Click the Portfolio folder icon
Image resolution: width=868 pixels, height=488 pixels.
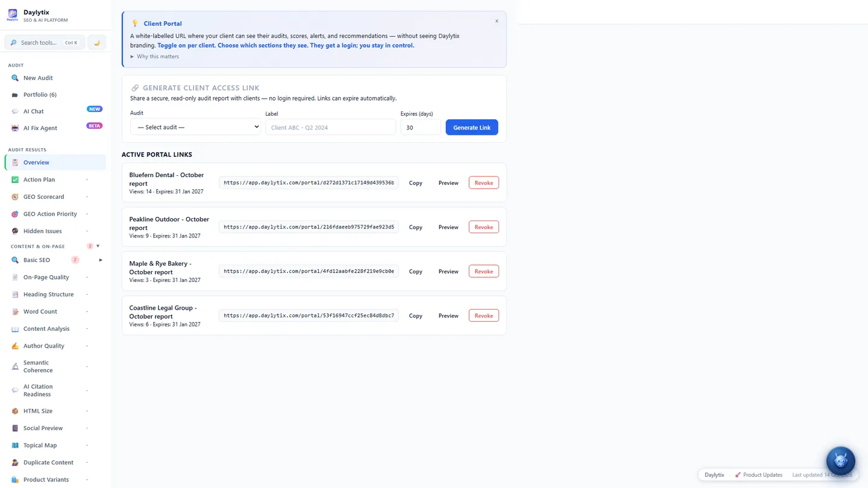[15, 95]
